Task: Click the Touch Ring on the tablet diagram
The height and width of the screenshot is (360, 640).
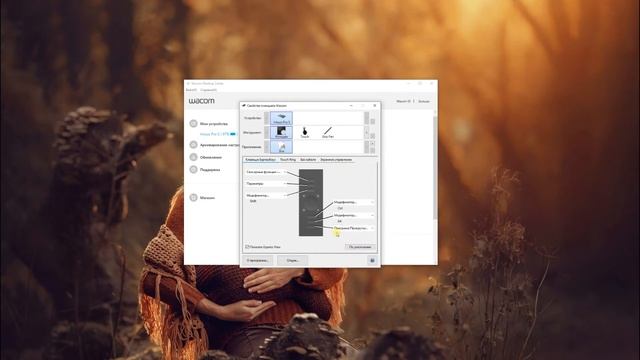Action: pos(311,203)
